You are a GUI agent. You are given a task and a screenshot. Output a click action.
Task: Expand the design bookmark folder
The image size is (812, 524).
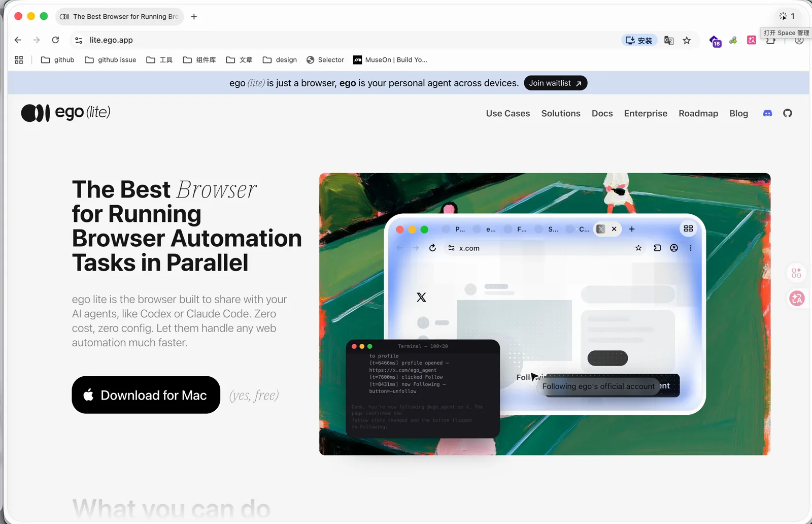[280, 60]
